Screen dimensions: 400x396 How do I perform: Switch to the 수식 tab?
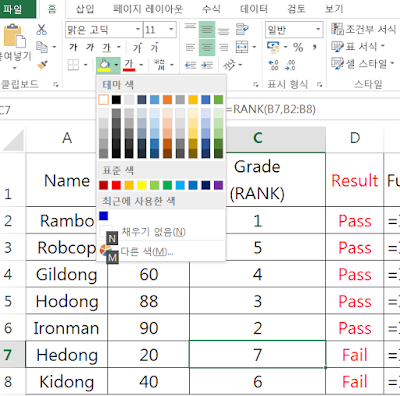click(x=211, y=9)
